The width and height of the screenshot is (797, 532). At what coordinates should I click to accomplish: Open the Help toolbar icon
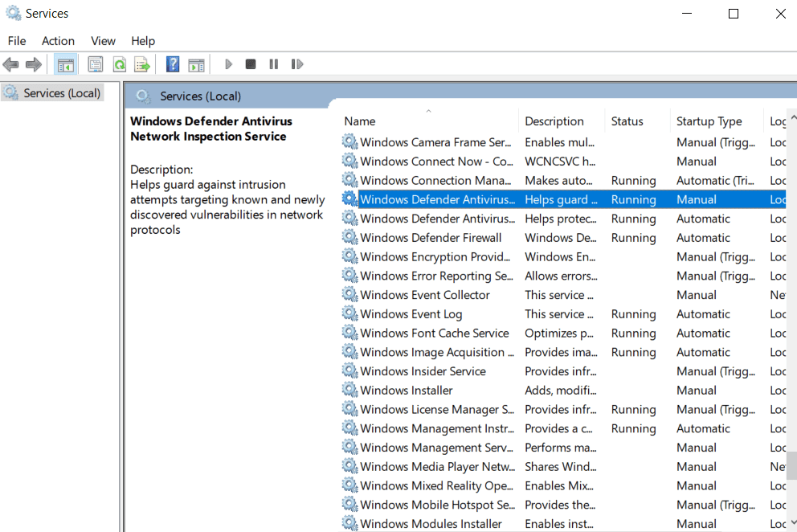173,64
